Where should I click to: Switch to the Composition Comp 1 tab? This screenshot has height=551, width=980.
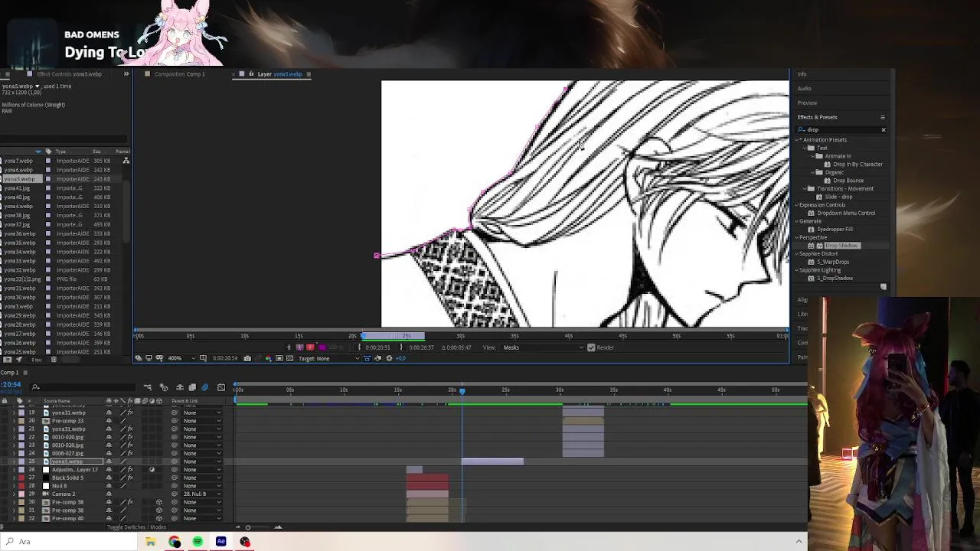click(179, 74)
